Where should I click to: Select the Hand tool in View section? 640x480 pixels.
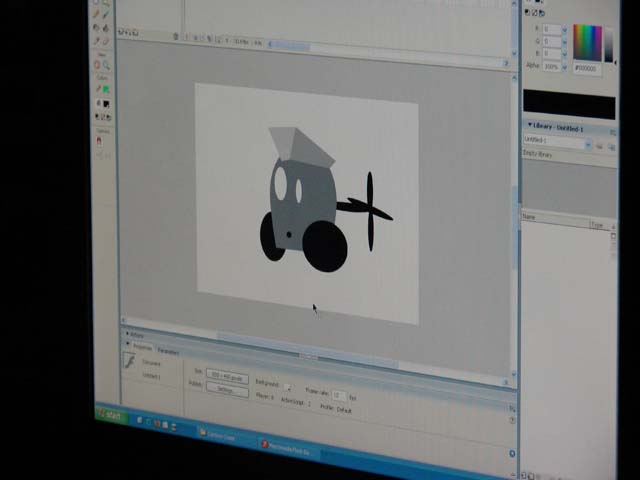pyautogui.click(x=98, y=65)
